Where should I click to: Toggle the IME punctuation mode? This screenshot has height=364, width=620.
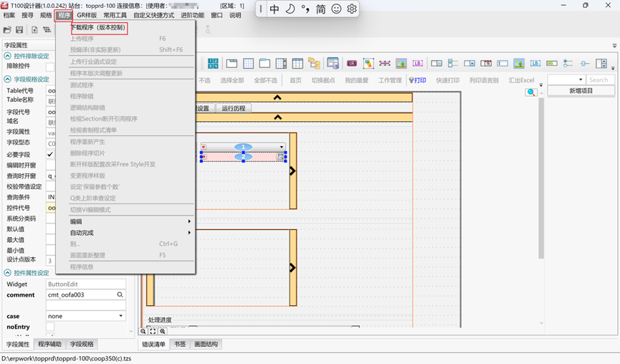pos(305,9)
